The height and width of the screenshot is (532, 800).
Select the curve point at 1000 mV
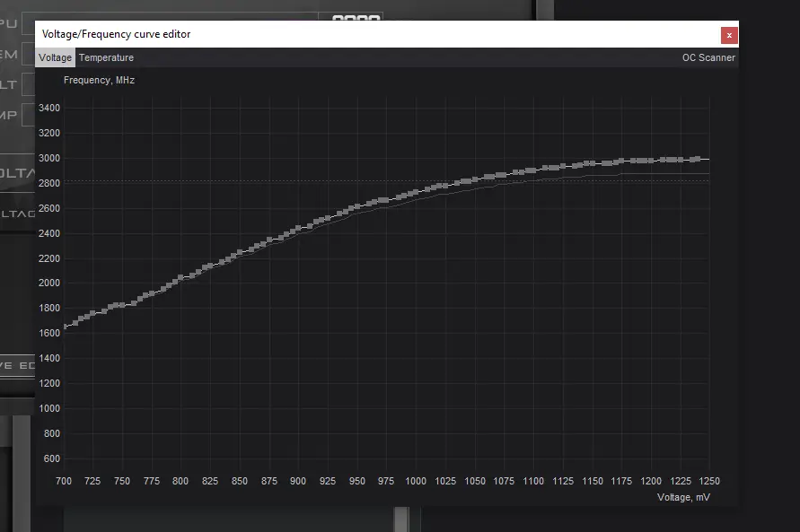[x=416, y=193]
